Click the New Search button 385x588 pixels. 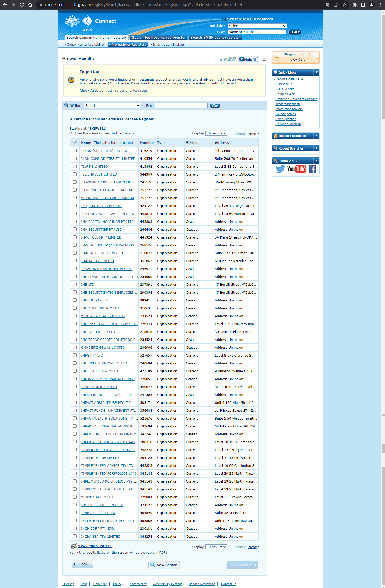pos(164,565)
